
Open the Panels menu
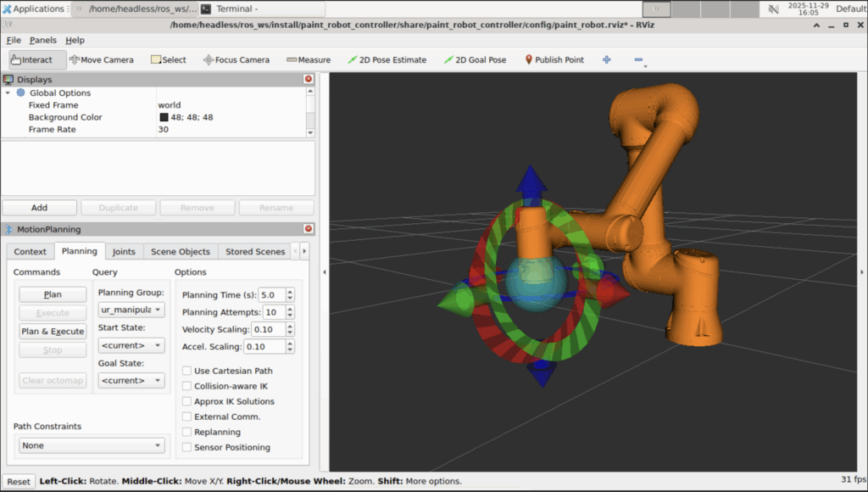[x=42, y=40]
